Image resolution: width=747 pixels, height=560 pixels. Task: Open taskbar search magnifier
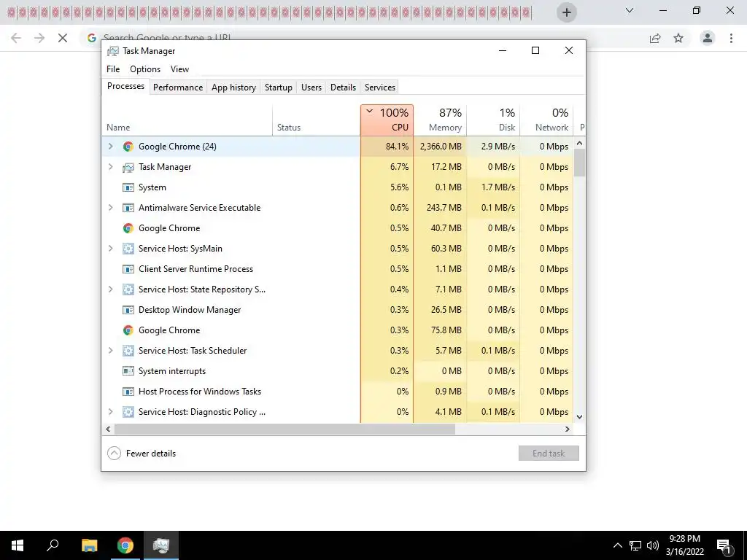[53, 545]
